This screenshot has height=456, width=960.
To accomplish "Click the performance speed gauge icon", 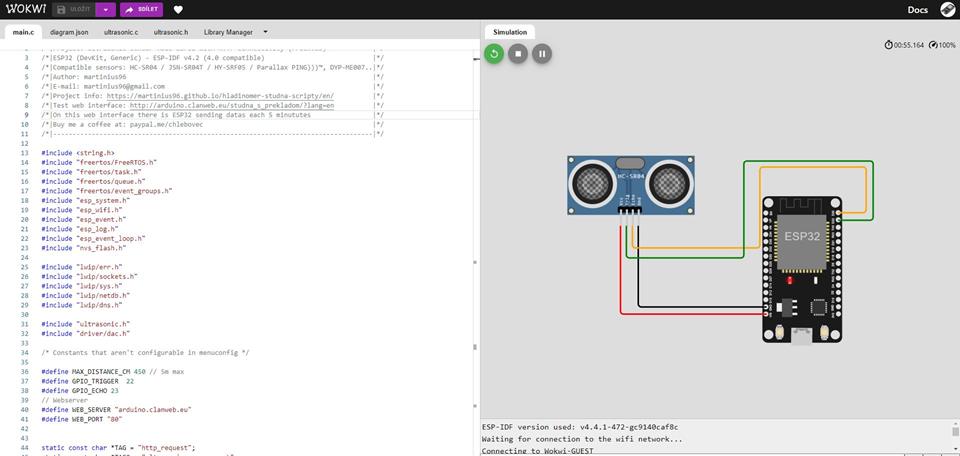I will (x=933, y=45).
